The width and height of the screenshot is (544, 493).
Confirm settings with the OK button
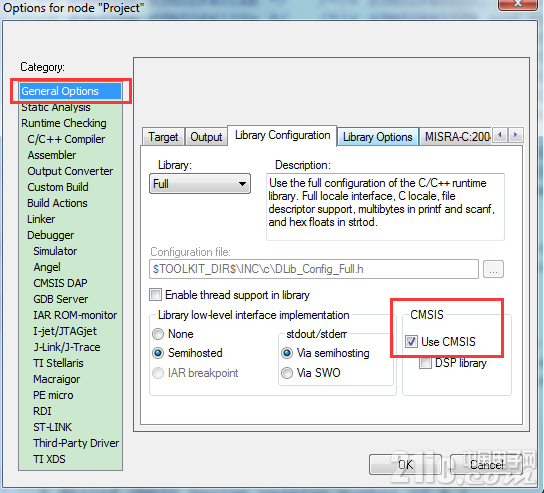pos(405,465)
